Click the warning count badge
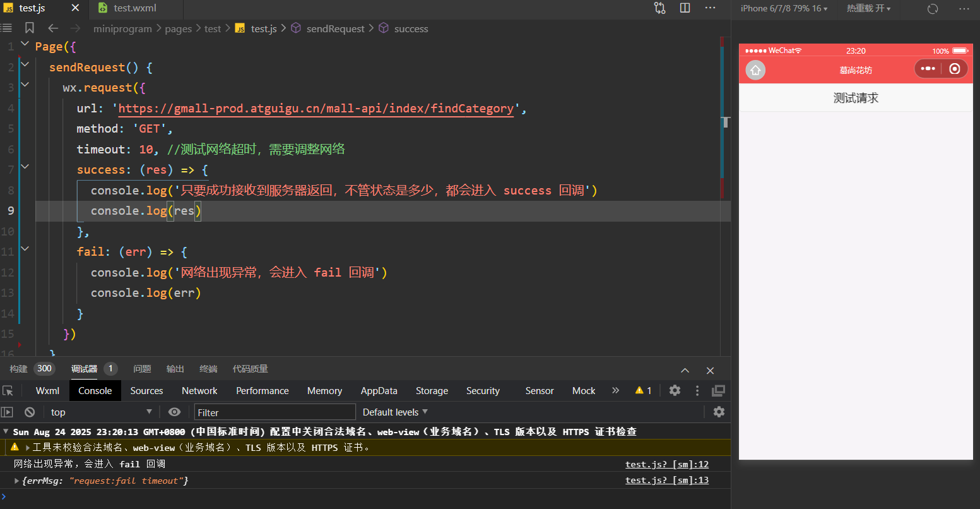Screen dimensions: 980x509 click(x=643, y=391)
